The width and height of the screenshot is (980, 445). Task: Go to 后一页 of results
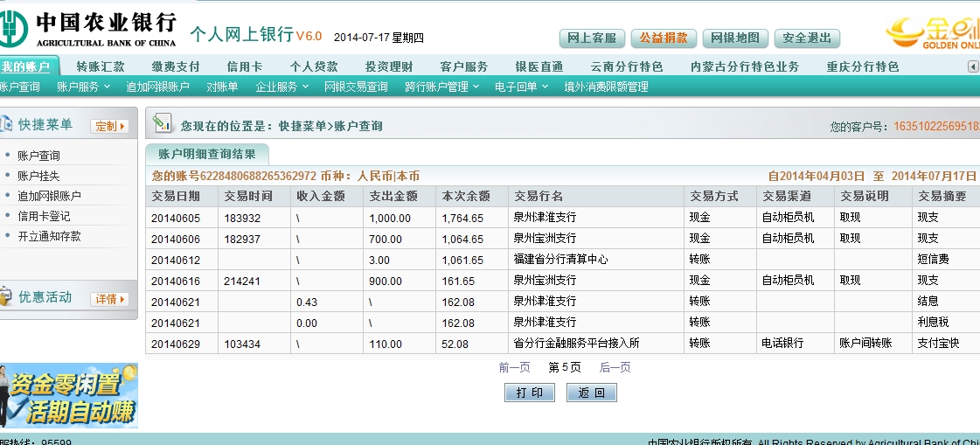point(615,367)
